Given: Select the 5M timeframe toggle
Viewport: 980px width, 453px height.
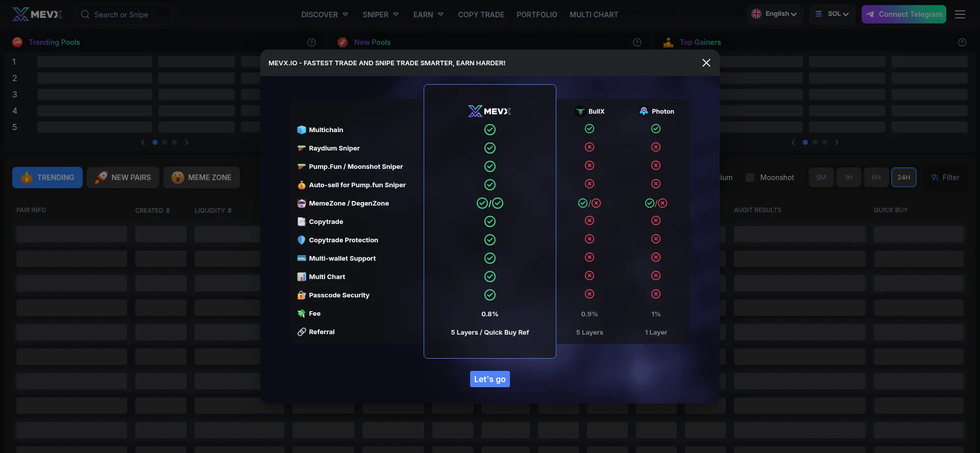Looking at the screenshot, I should coord(821,178).
